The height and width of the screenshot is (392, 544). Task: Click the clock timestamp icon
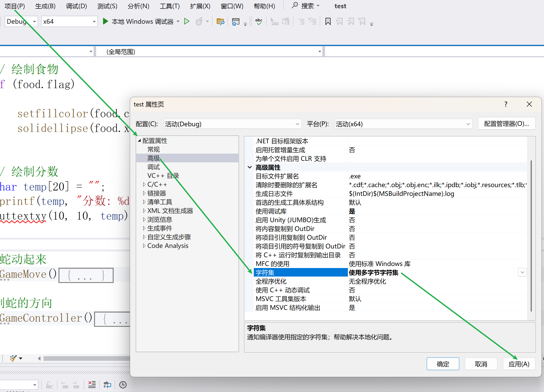click(x=123, y=385)
